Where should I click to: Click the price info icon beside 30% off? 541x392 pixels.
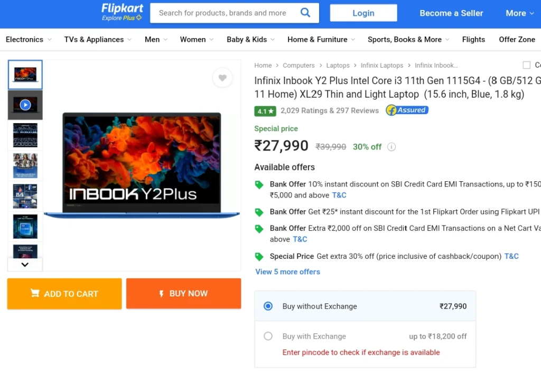[391, 147]
